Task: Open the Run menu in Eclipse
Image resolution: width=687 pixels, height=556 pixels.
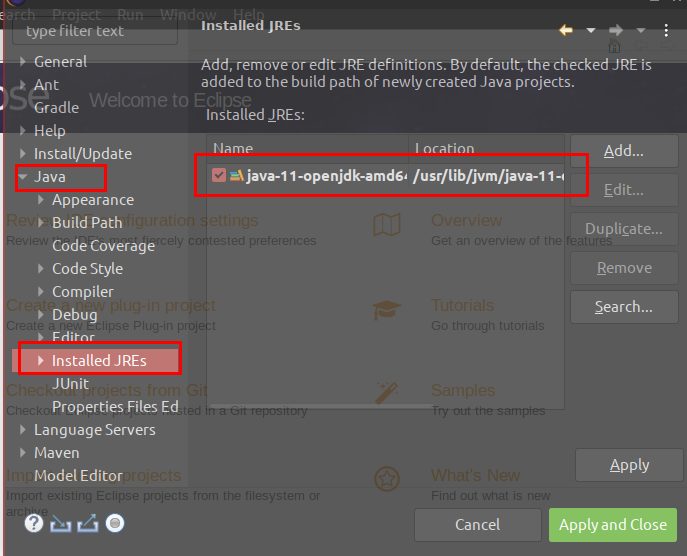Action: tap(130, 14)
